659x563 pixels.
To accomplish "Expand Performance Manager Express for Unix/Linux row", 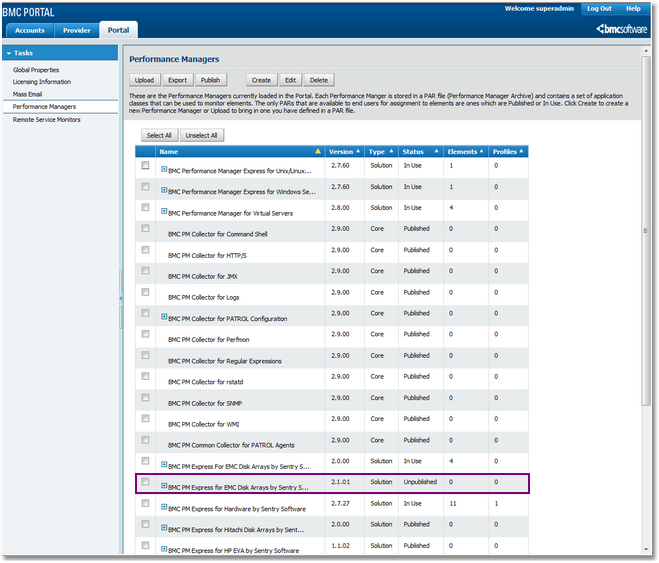I will pos(164,169).
